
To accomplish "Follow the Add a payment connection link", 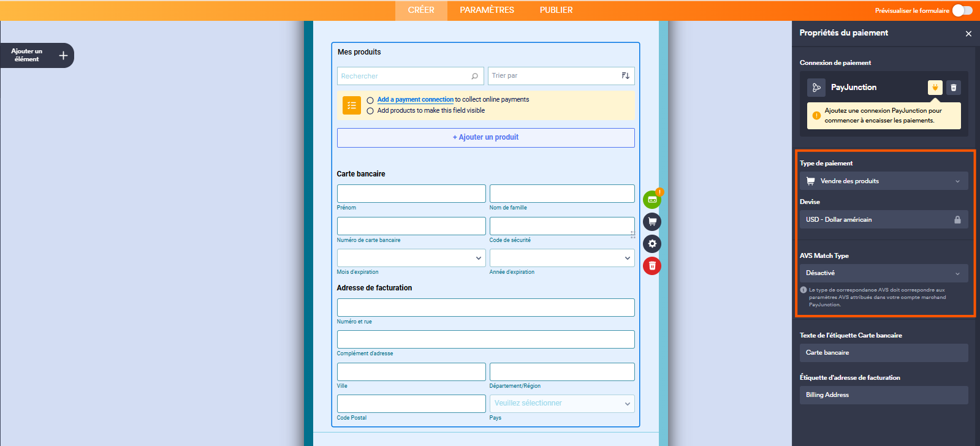I will [x=416, y=100].
